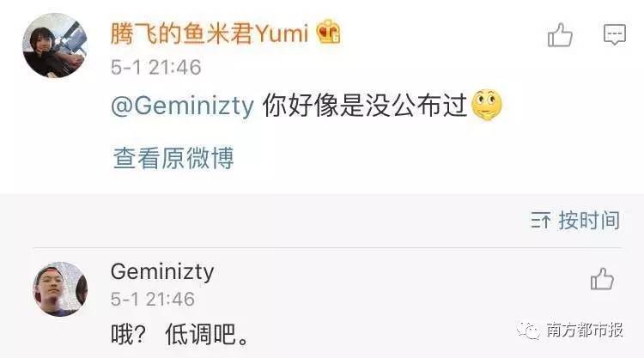Tap the WeChat logo watermark
644x358 pixels.
tap(529, 330)
